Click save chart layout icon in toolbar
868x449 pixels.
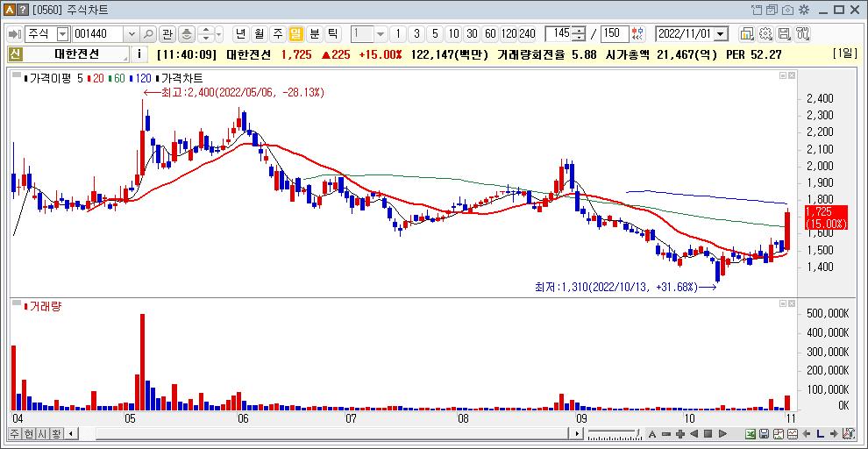[x=785, y=34]
